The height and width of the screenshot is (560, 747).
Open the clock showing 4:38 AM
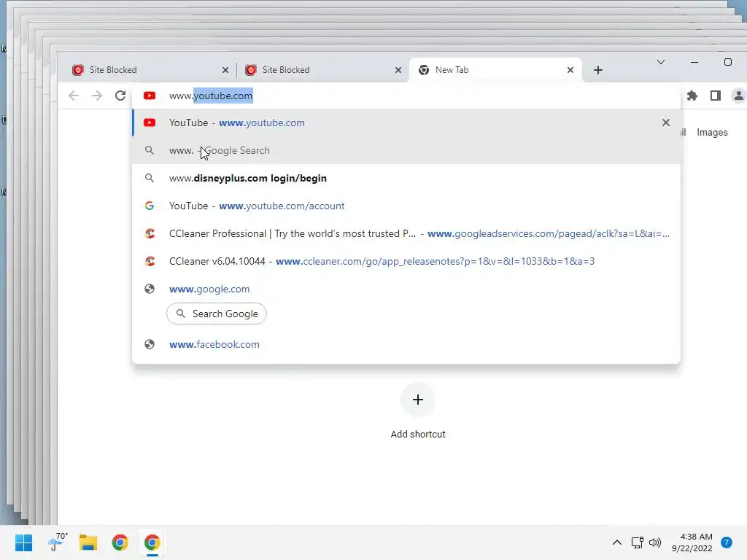[692, 542]
